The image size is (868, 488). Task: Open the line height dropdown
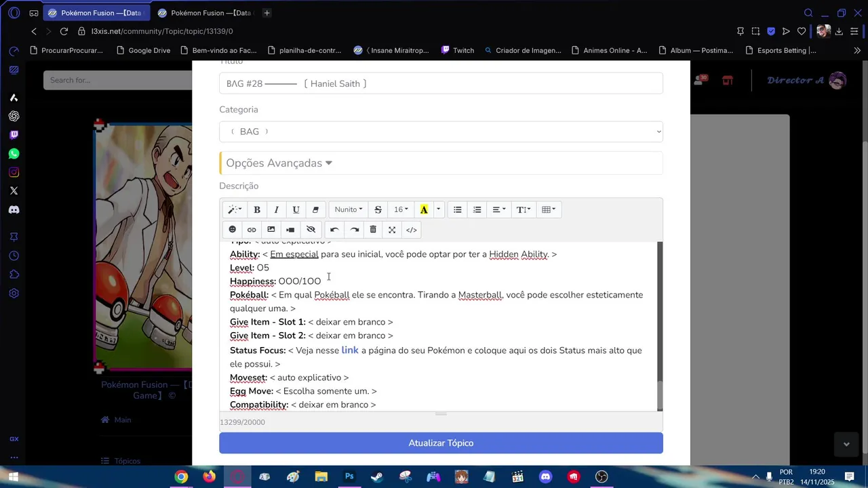coord(524,209)
